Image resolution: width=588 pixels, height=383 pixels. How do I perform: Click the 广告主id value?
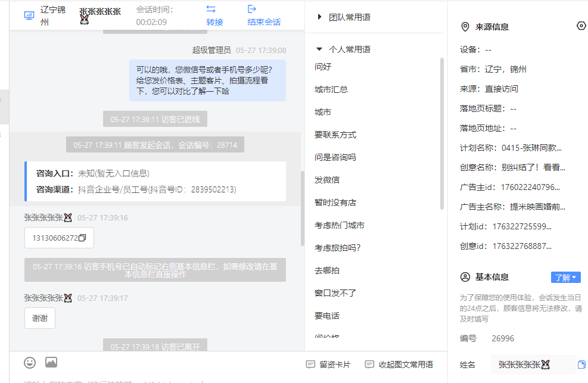(530, 187)
